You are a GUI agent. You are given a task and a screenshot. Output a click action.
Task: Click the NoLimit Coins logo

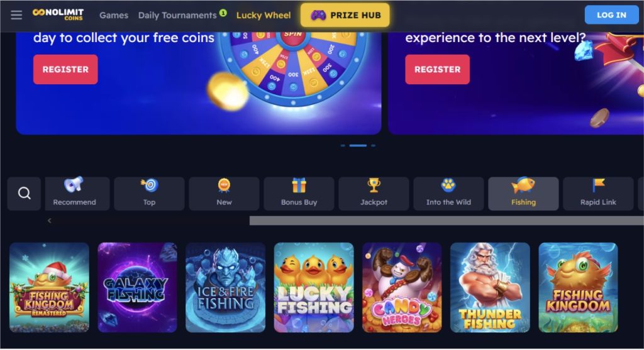tap(58, 14)
